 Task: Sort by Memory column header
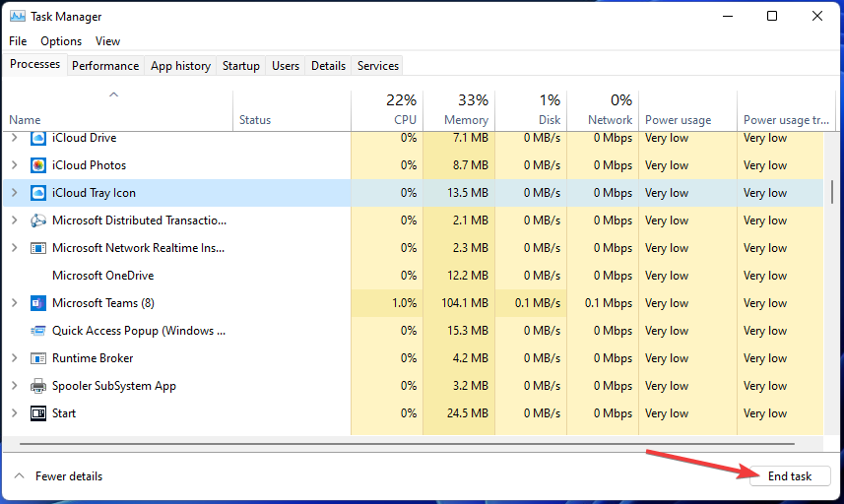(459, 111)
